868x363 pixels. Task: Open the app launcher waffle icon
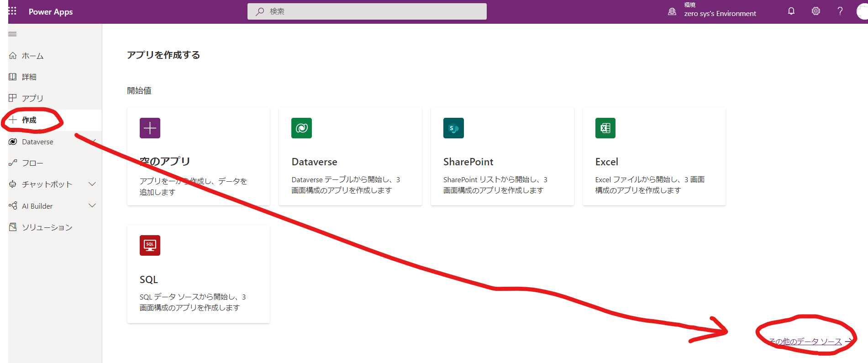point(12,11)
